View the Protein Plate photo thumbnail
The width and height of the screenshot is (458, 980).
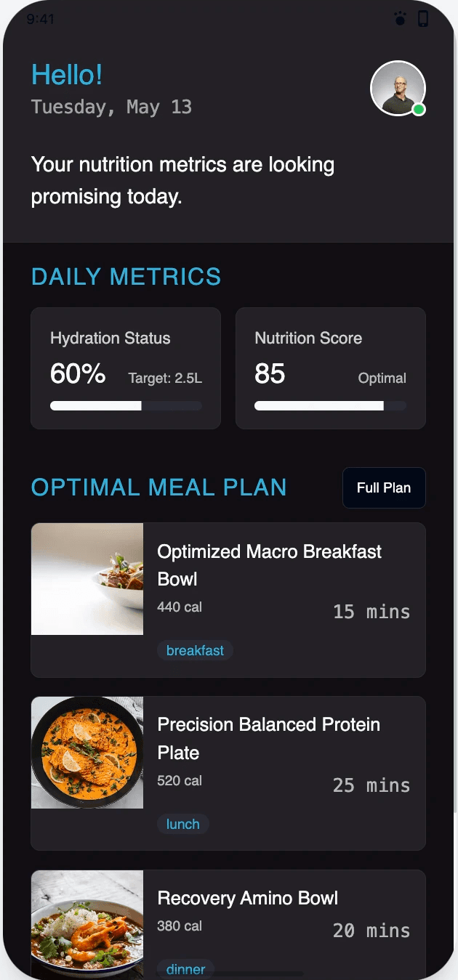(87, 753)
